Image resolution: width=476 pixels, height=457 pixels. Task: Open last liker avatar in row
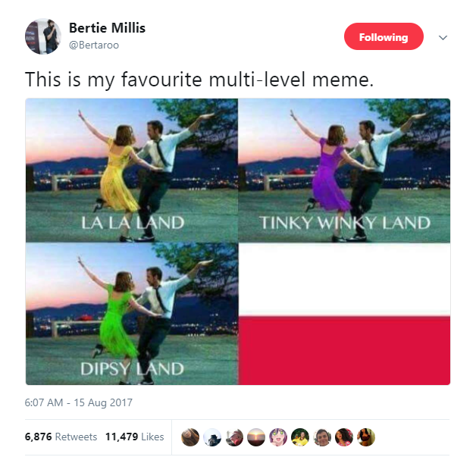point(366,437)
